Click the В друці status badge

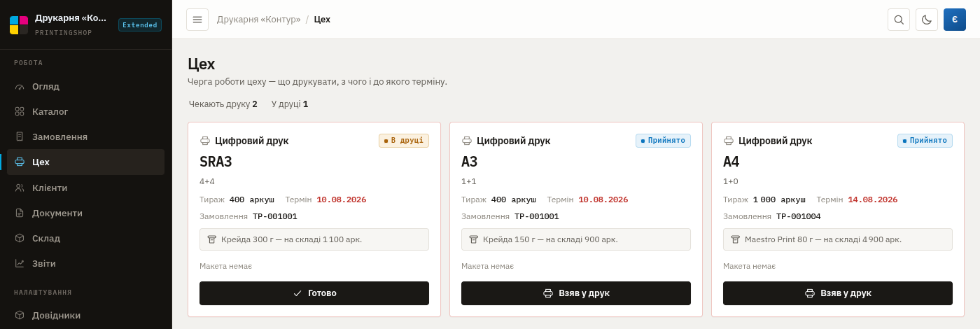coord(404,141)
